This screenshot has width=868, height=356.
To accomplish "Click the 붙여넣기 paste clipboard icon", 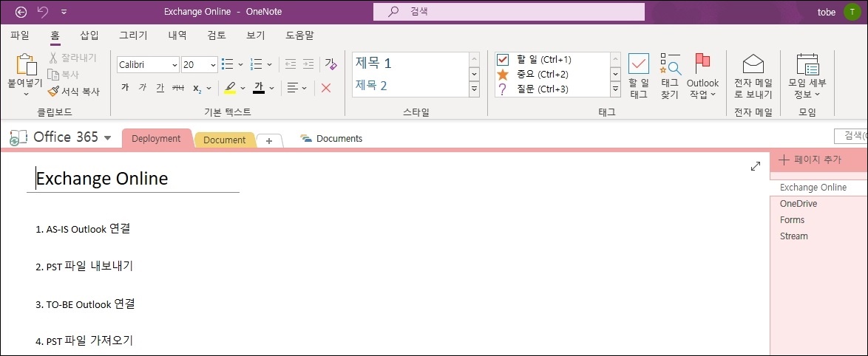I will tap(25, 65).
